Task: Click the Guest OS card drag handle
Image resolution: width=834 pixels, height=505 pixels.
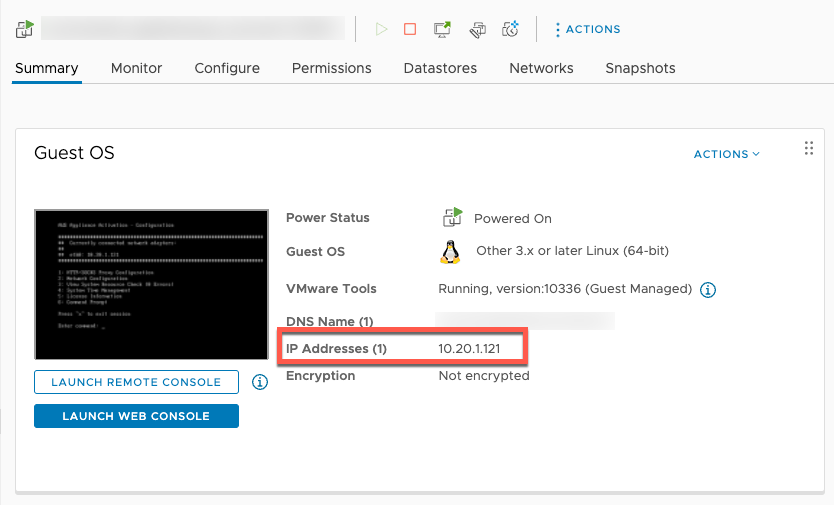Action: point(809,149)
